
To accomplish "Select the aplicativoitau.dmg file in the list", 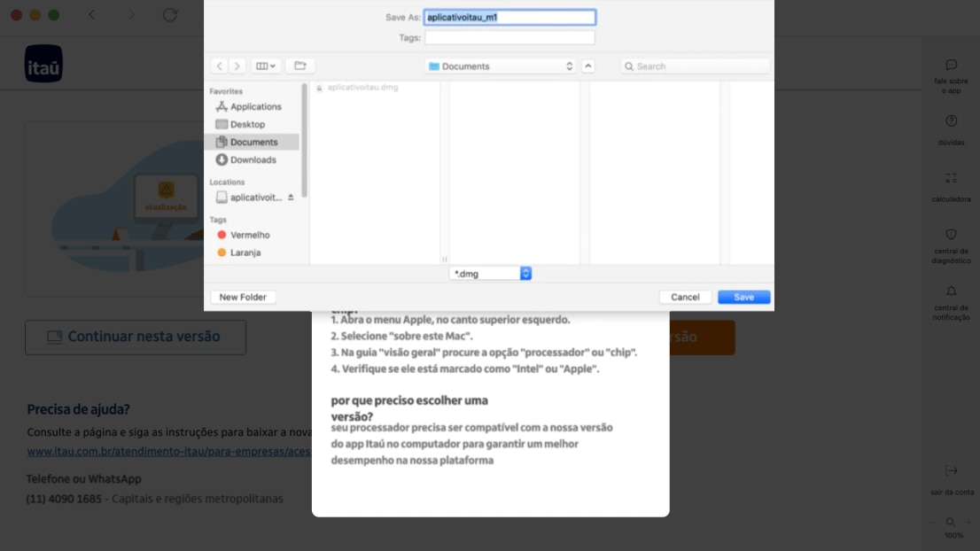I will (x=362, y=88).
